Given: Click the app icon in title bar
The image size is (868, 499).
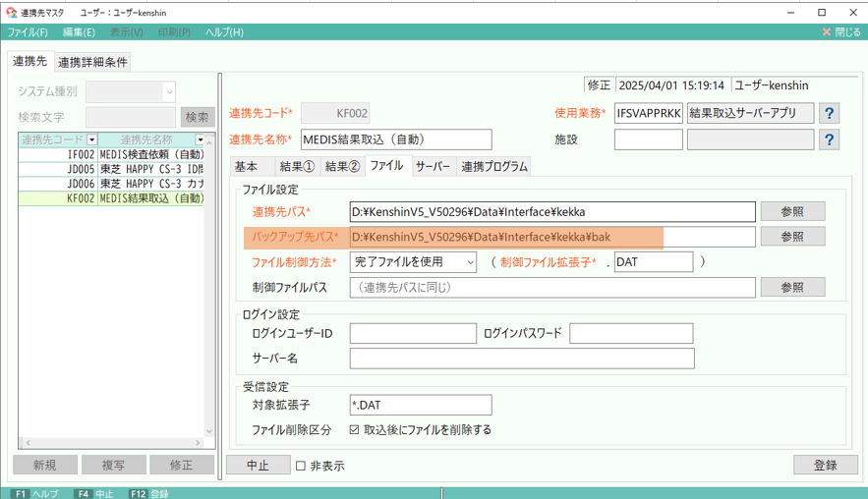Looking at the screenshot, I should point(11,12).
